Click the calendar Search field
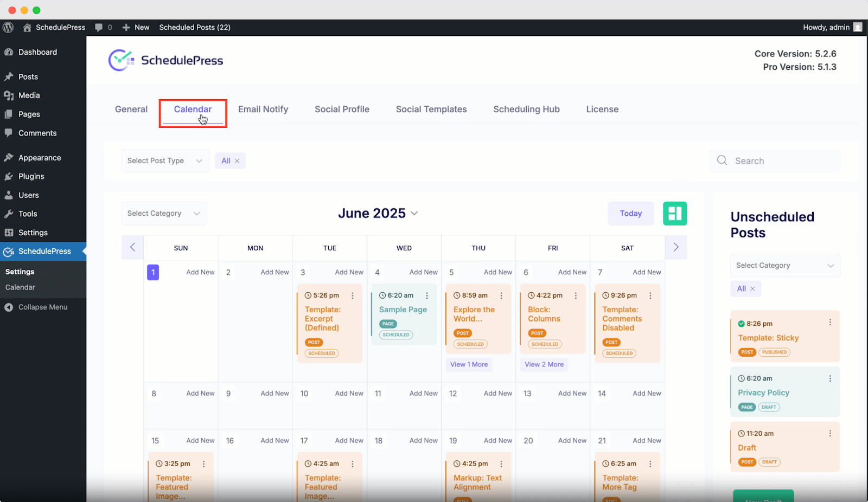 pyautogui.click(x=775, y=160)
